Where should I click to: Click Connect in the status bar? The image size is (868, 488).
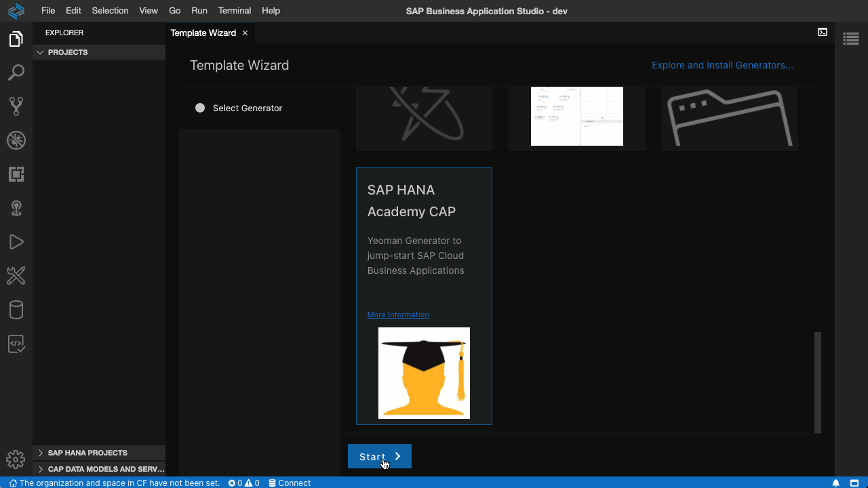click(290, 483)
